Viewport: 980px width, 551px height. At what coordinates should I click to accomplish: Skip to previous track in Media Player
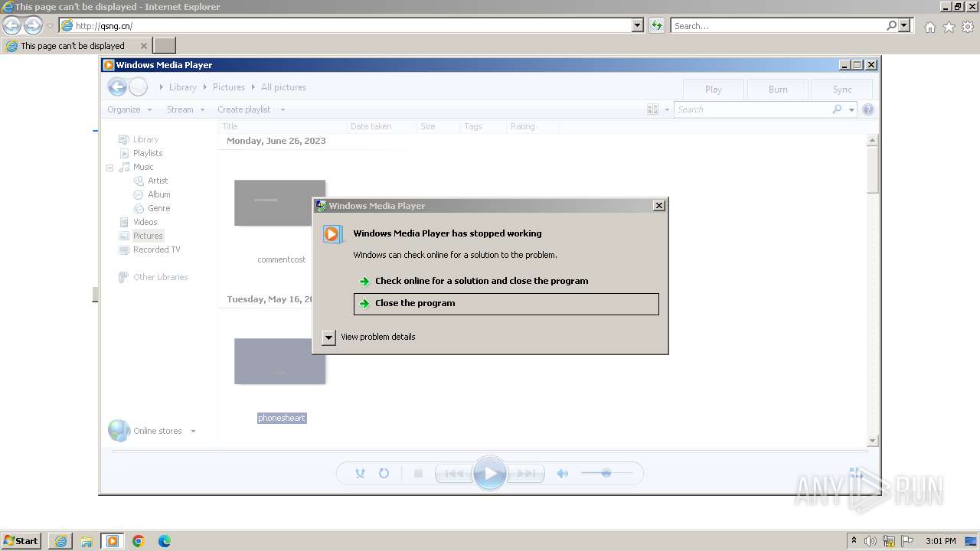click(453, 474)
